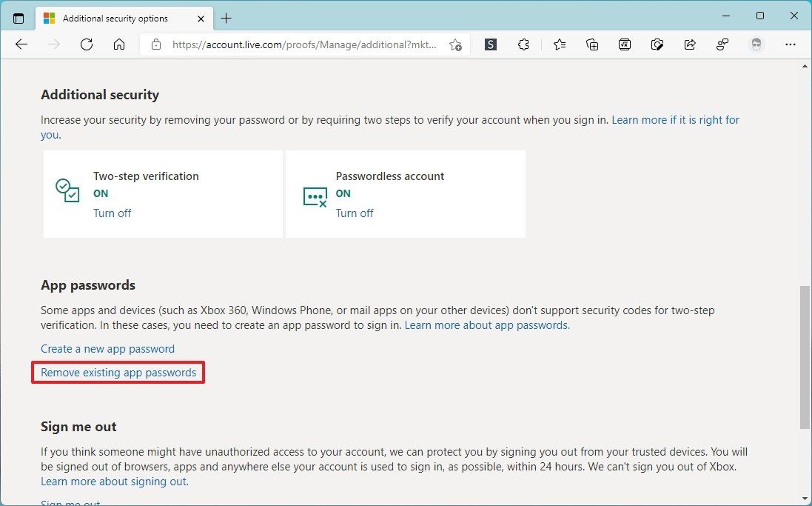Open a new browser tab

(226, 18)
